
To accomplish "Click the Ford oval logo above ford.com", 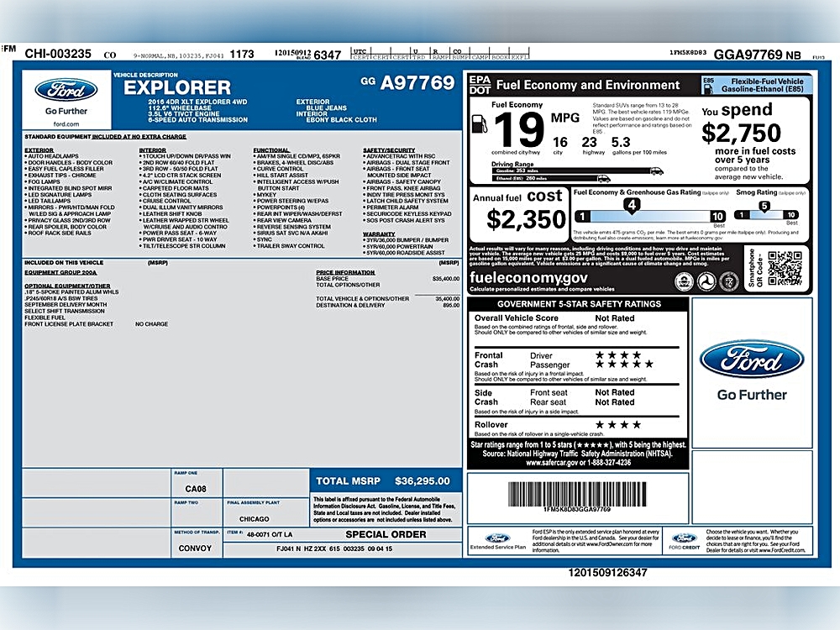I will [x=66, y=90].
